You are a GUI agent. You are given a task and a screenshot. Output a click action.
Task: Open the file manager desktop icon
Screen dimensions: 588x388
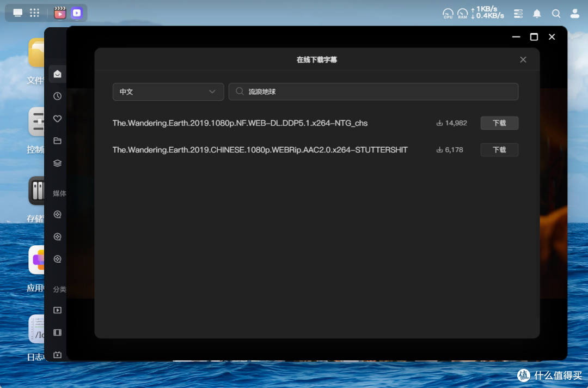tap(36, 52)
